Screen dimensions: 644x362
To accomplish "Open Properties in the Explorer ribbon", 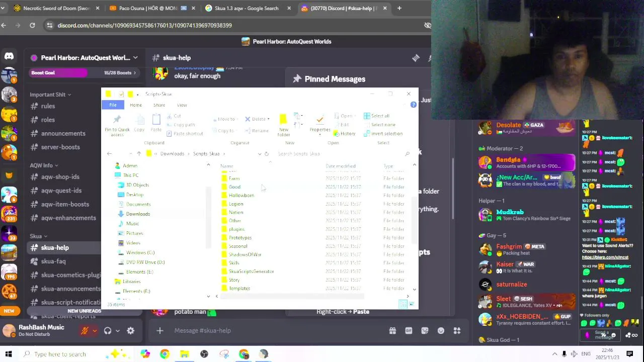I will 320,124.
